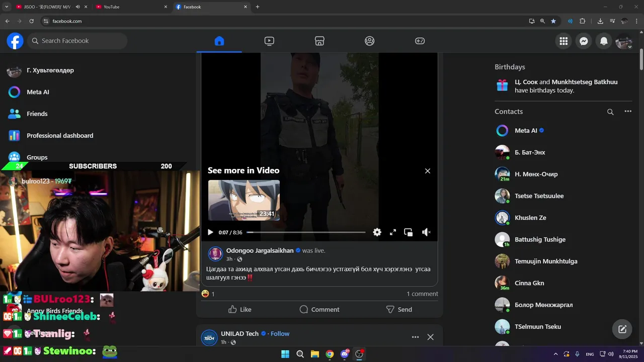Open the 23:41 suggested video thumbnail
Screen dimensions: 644x362
click(244, 200)
